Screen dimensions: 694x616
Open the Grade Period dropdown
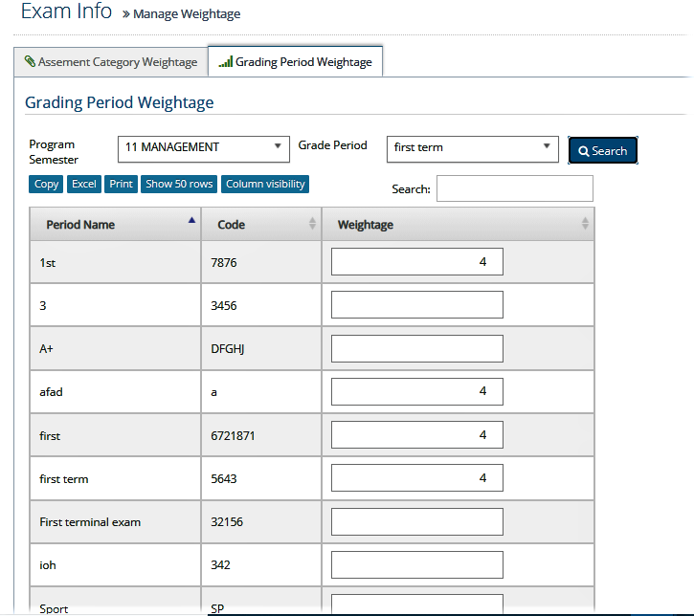pyautogui.click(x=473, y=149)
